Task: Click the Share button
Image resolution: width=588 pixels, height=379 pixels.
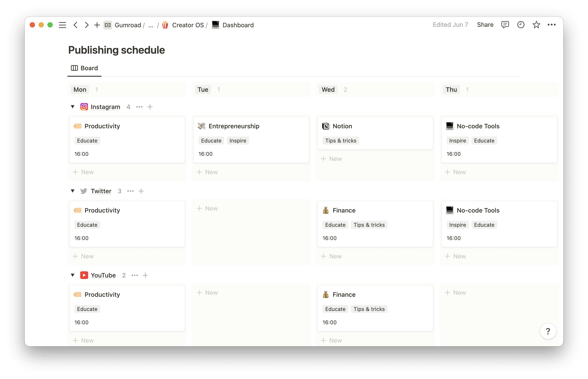Action: [485, 25]
